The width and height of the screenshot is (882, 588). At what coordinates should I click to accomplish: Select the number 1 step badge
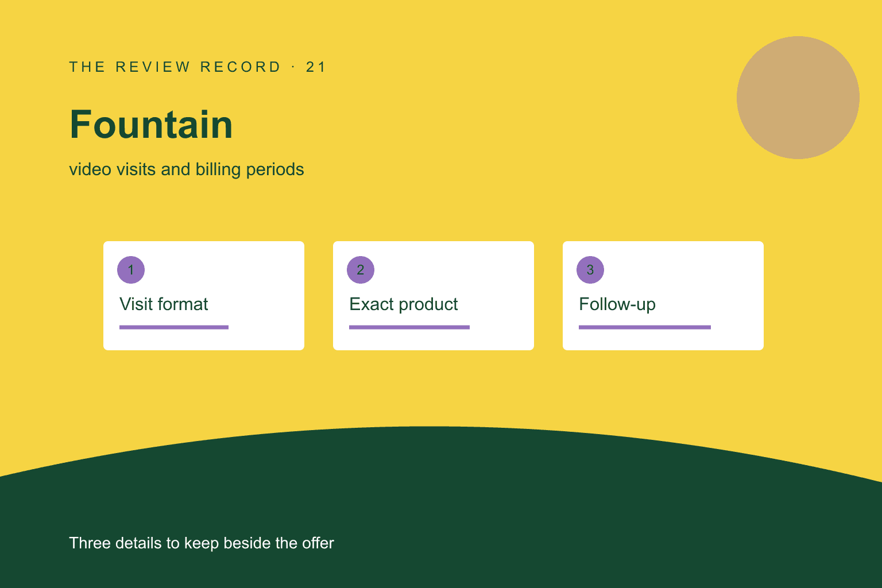(x=131, y=270)
